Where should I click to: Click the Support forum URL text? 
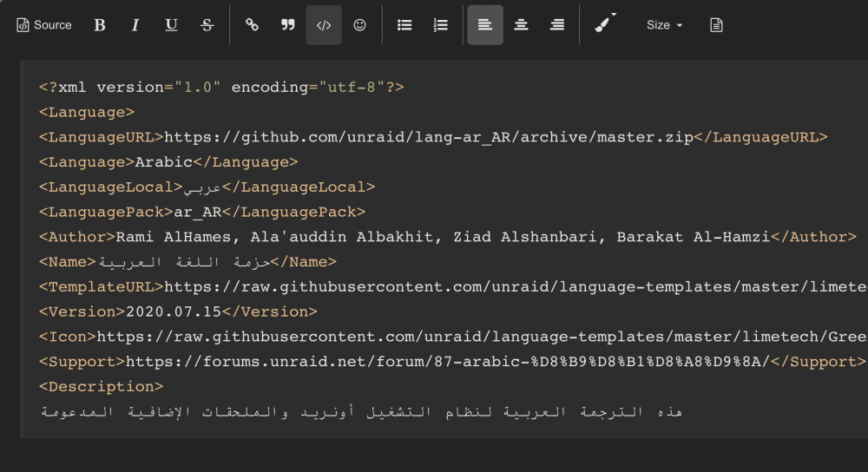point(448,362)
